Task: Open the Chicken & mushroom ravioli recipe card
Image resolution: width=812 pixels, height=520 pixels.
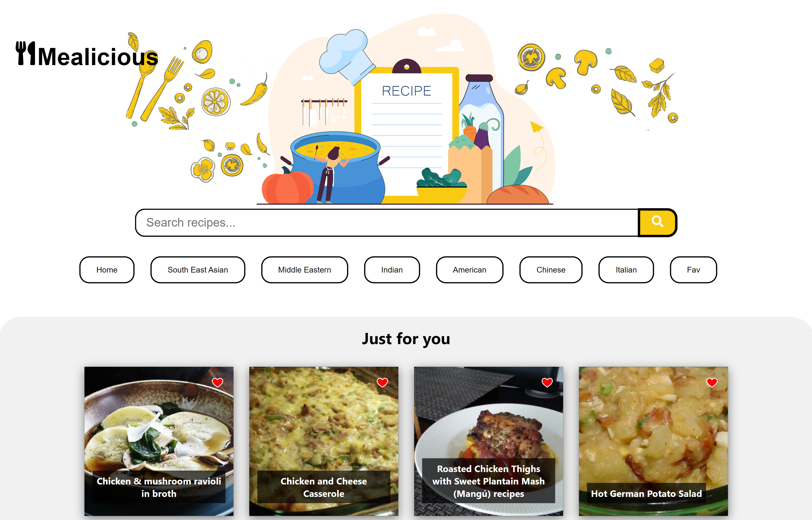Action: (x=159, y=441)
